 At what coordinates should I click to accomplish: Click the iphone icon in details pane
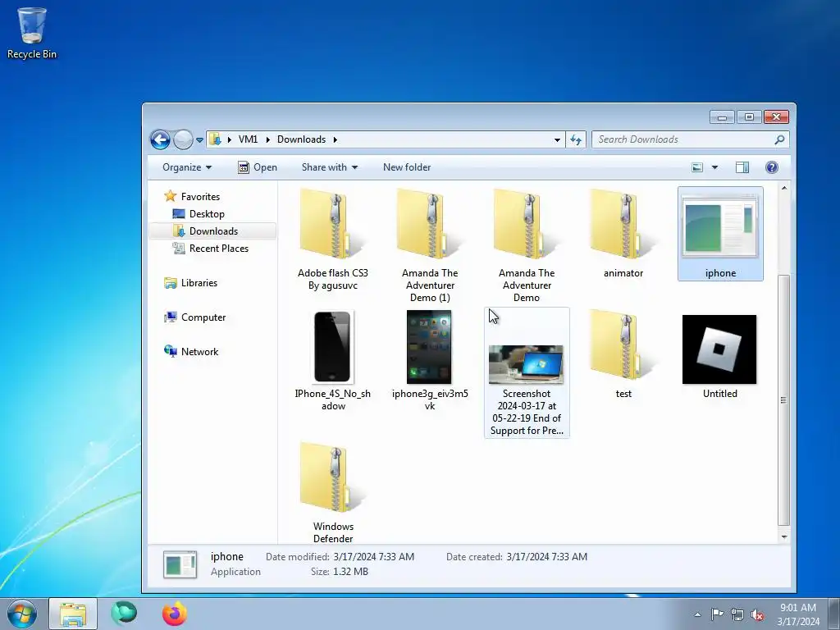[180, 564]
